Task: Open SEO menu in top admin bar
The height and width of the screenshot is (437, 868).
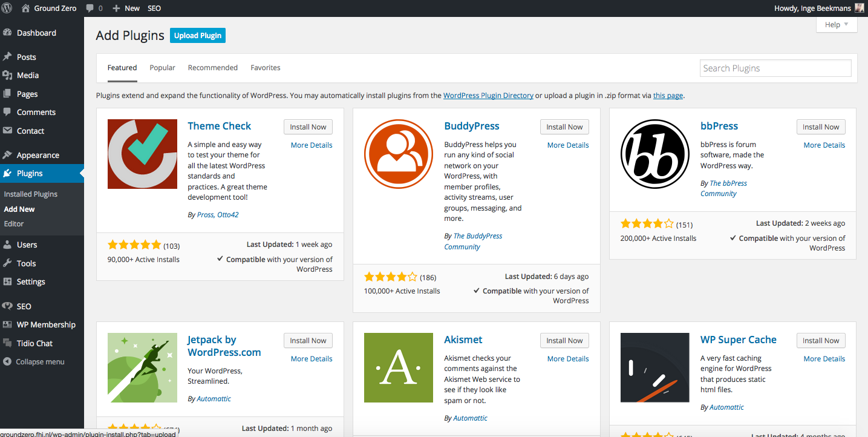Action: click(x=154, y=8)
